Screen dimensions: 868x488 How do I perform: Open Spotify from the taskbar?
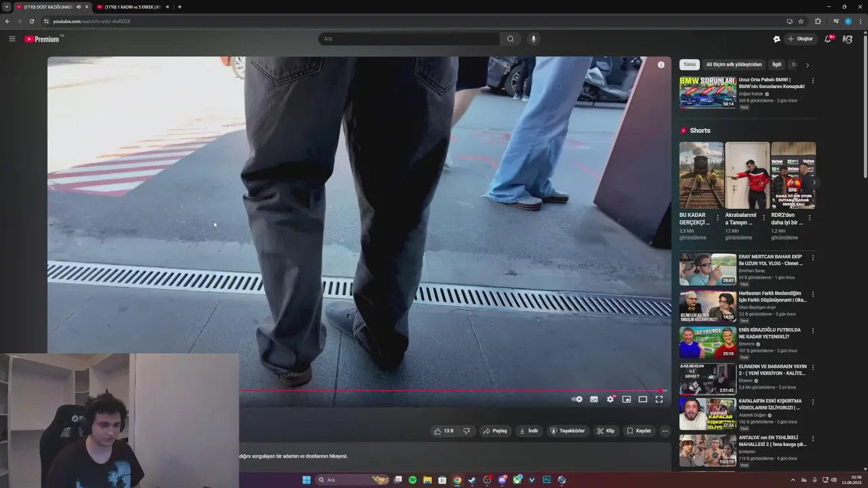click(412, 480)
